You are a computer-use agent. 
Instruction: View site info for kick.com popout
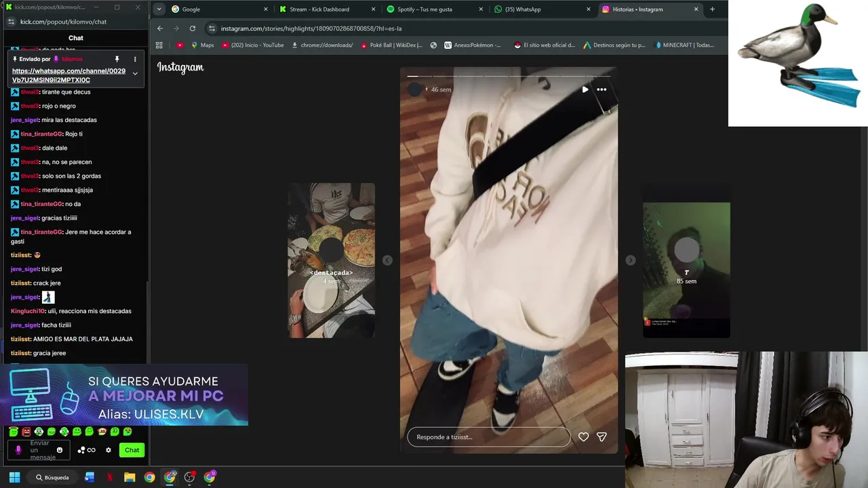click(11, 22)
